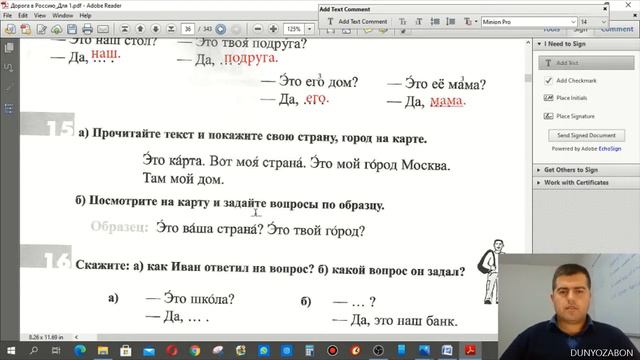Image resolution: width=640 pixels, height=360 pixels.
Task: Select Add Text Comment tool in floating bar
Action: pos(357,22)
